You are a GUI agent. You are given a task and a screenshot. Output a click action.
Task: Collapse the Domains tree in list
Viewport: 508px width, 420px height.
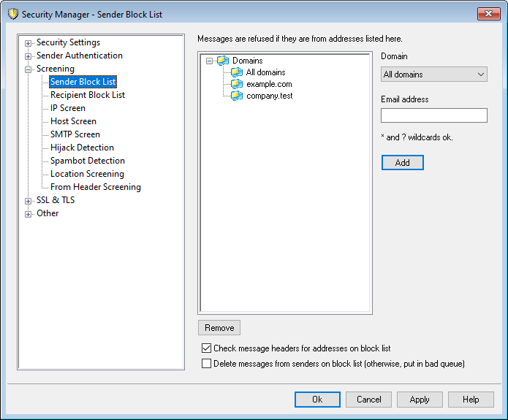(210, 61)
